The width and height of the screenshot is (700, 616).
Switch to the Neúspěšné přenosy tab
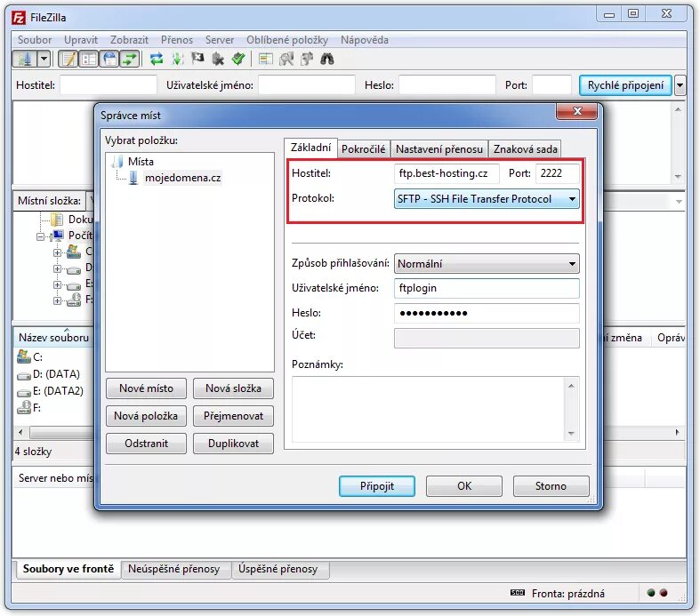point(174,569)
